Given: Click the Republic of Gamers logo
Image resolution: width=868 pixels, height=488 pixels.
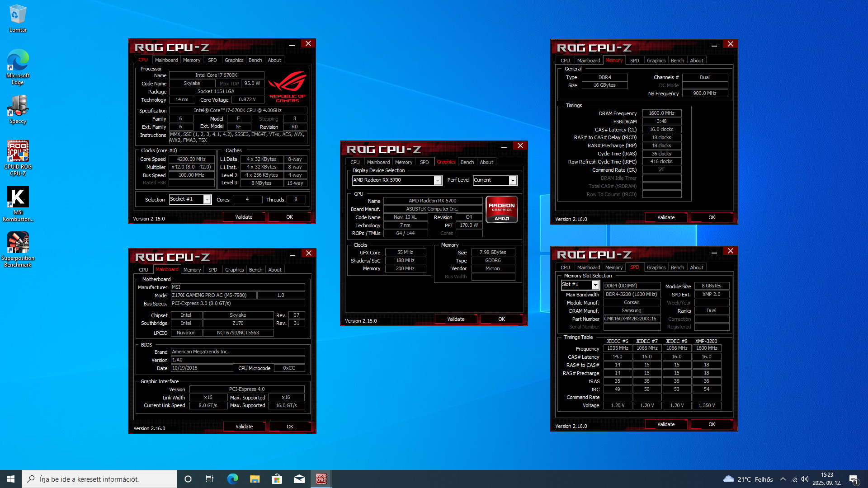Looking at the screenshot, I should coord(287,87).
